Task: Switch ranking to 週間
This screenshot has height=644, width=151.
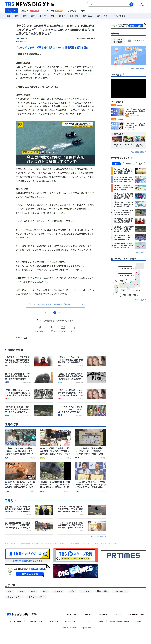Action: point(141,164)
